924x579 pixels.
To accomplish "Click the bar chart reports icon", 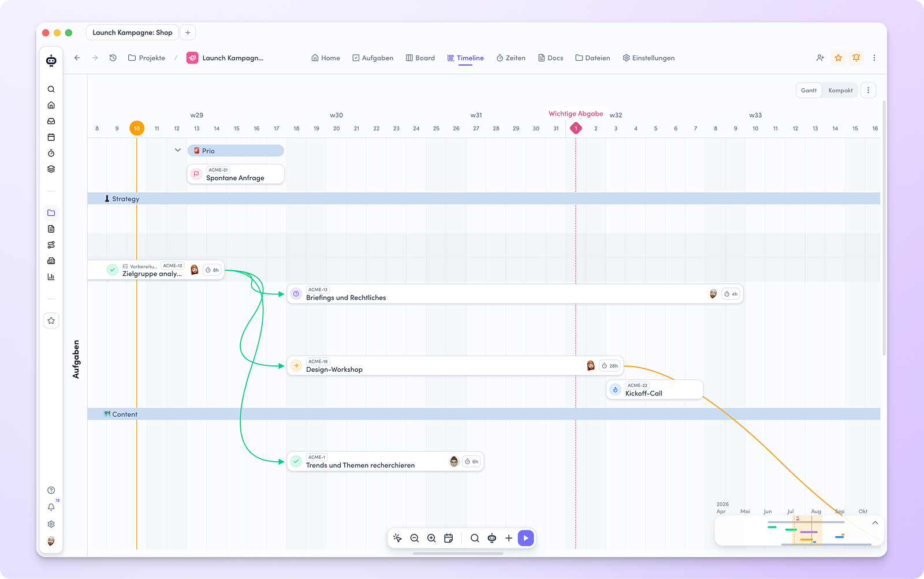I will click(x=51, y=277).
